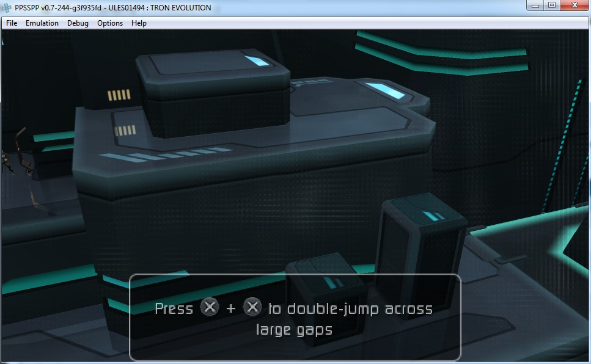The height and width of the screenshot is (364, 591).
Task: Open the Debug menu
Action: click(x=78, y=23)
